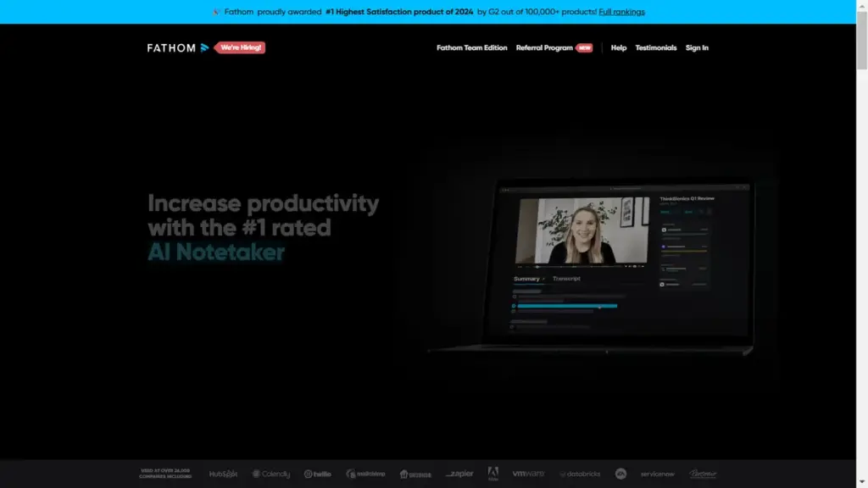Click the Fathom logo
The height and width of the screenshot is (488, 868).
(x=178, y=48)
